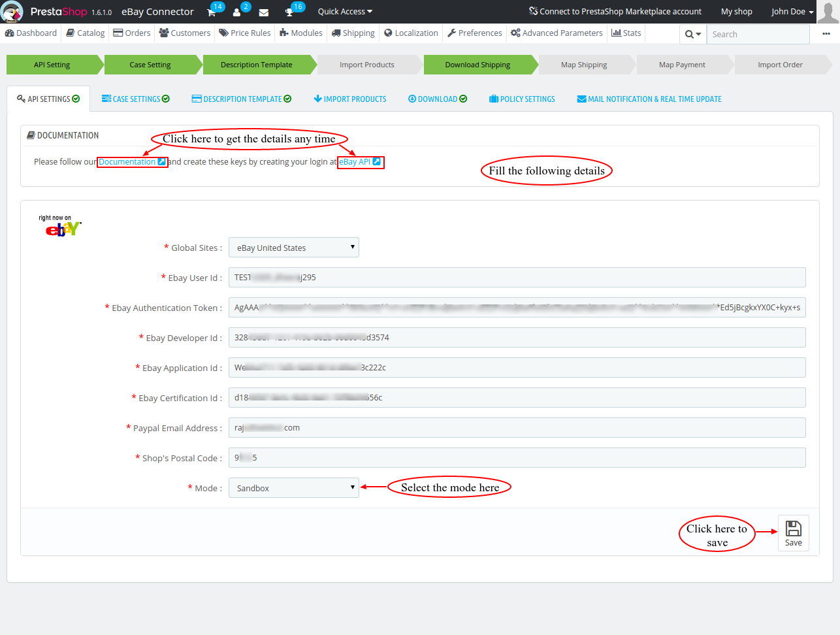Switch to the Import Products tab
Viewport: 840px width, 635px height.
pyautogui.click(x=350, y=99)
